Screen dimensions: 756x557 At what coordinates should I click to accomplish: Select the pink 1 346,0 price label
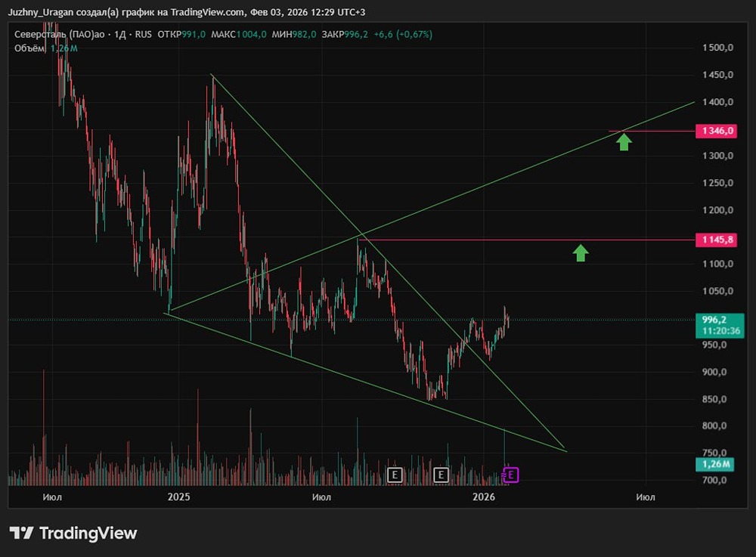coord(717,131)
